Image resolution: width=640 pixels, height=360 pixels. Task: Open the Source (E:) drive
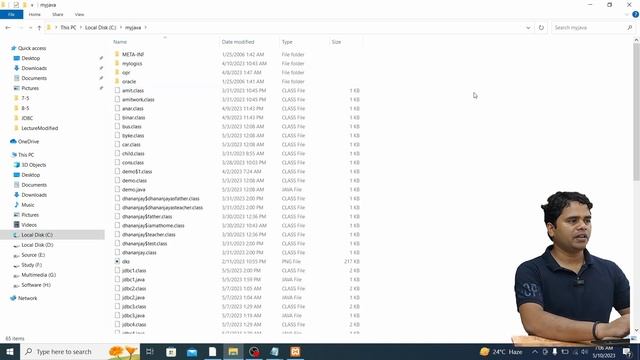pyautogui.click(x=33, y=255)
